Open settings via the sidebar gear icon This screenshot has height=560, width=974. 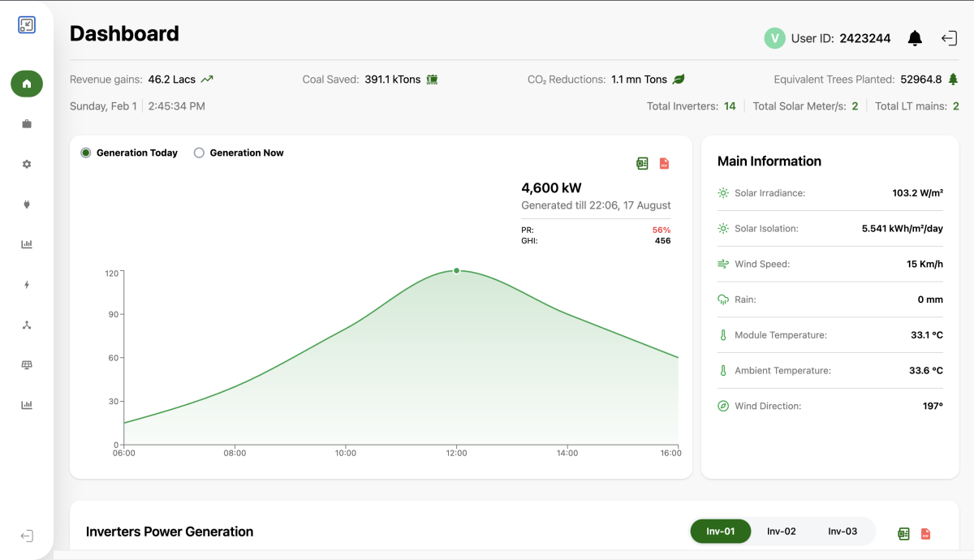pyautogui.click(x=27, y=164)
